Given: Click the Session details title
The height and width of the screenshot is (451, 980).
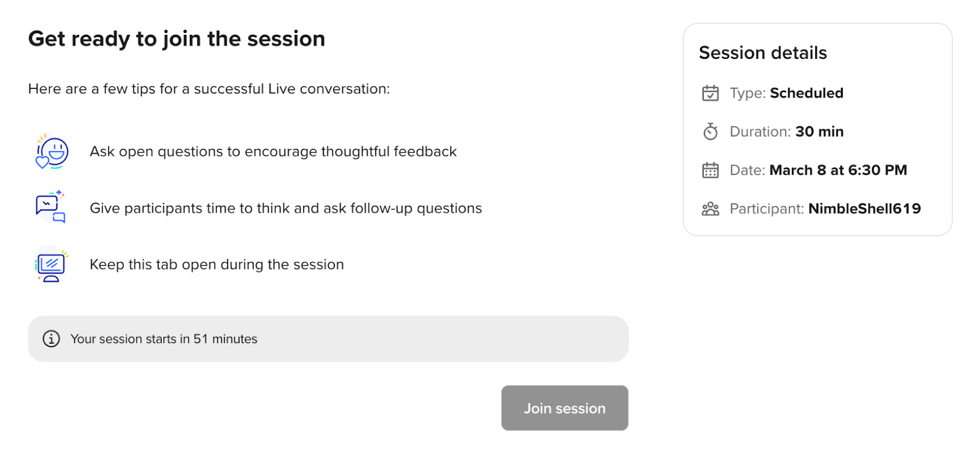Looking at the screenshot, I should (x=763, y=53).
